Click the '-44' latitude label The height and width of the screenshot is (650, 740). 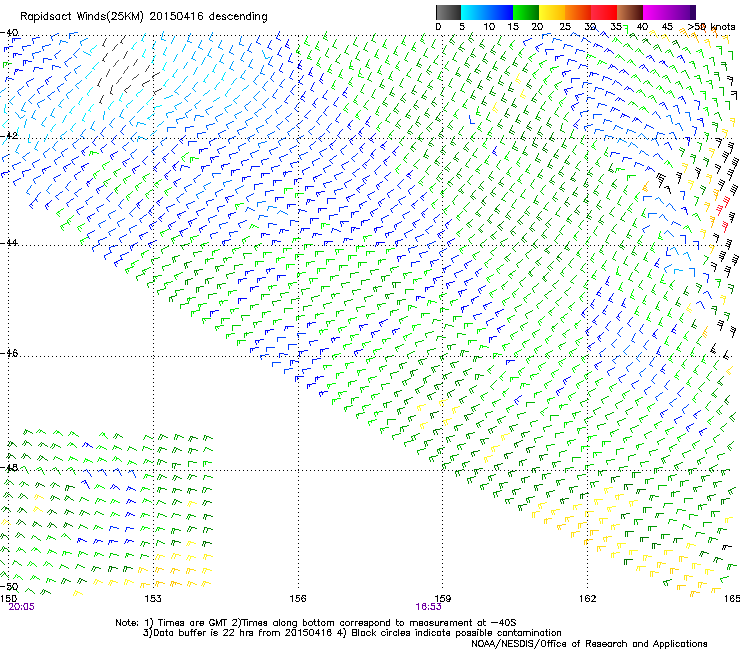[9, 243]
